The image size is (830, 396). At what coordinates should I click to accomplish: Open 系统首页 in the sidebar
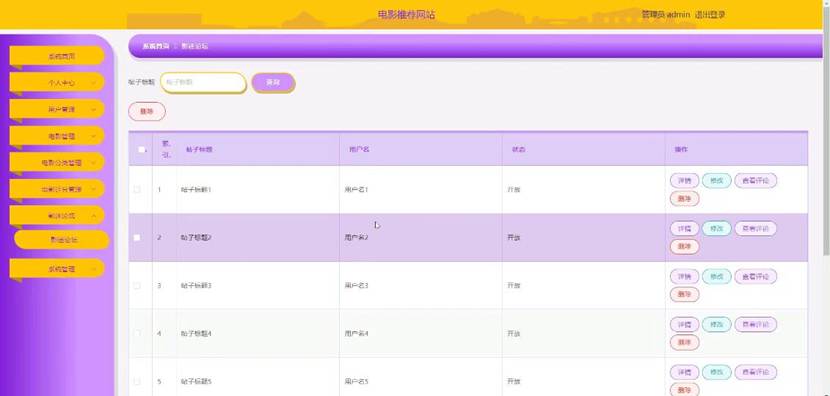57,56
